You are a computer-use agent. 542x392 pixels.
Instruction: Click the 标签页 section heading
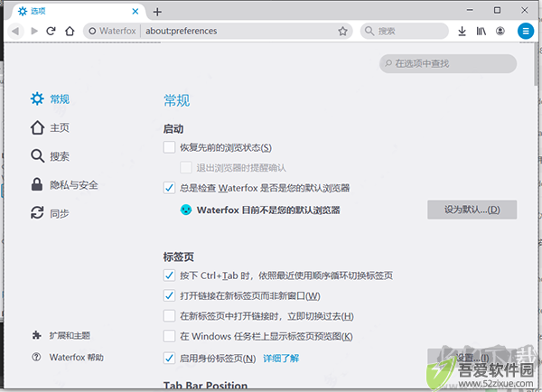point(179,257)
